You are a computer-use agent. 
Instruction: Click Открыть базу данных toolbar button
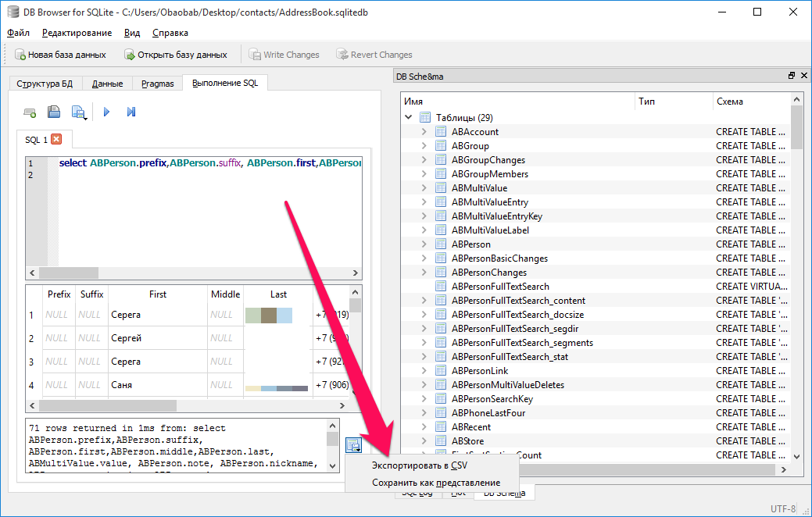(x=175, y=55)
